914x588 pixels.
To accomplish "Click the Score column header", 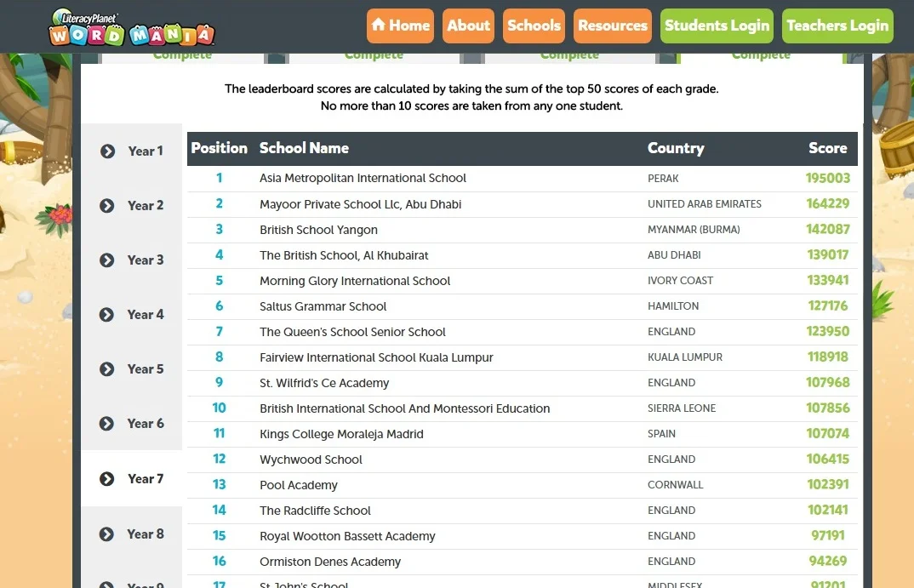I will click(x=828, y=148).
